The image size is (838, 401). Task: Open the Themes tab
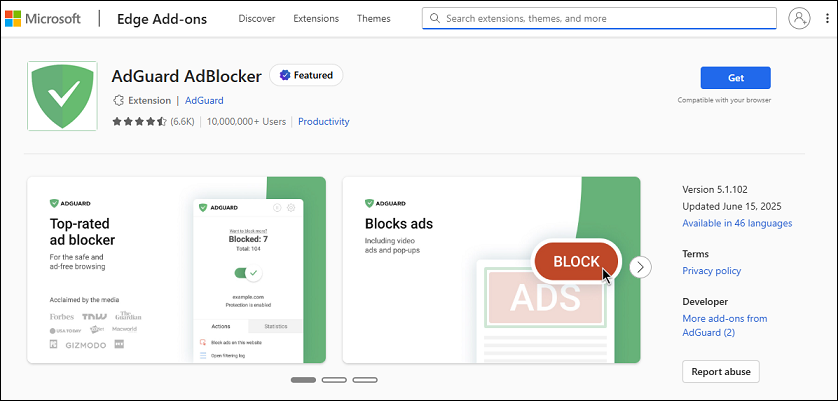pos(374,19)
